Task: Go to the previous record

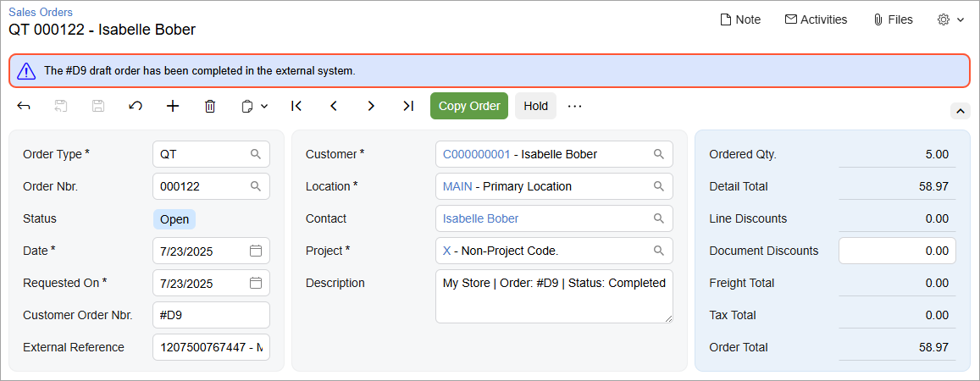Action: click(x=334, y=106)
